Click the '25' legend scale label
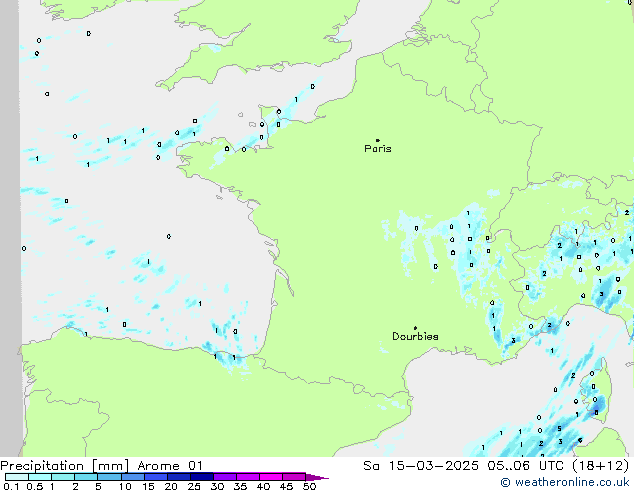634x490 pixels. 194,486
